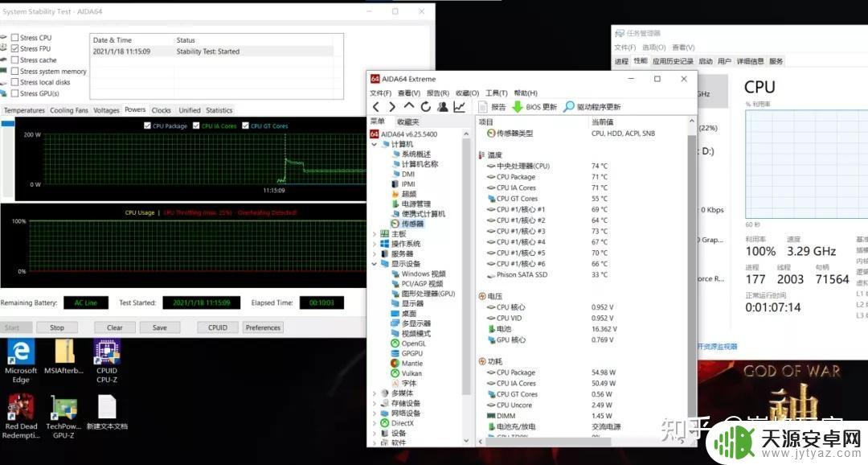Open the graph chart icon in AIDA64 toolbar

point(460,107)
